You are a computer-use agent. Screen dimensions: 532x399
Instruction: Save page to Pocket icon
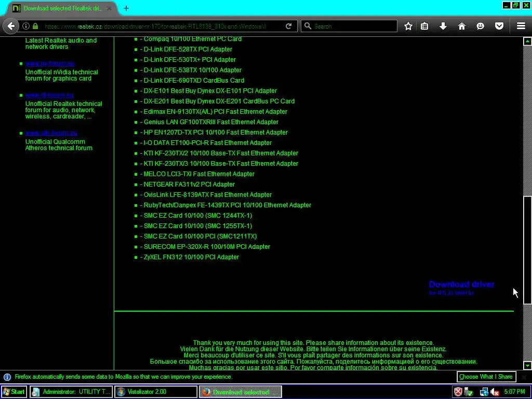point(499,26)
